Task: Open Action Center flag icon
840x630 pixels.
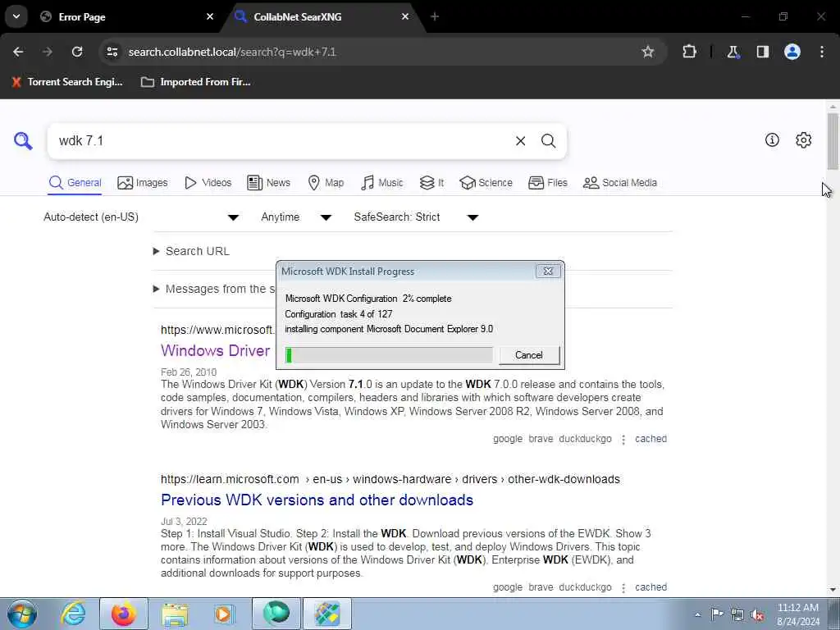Action: [717, 614]
